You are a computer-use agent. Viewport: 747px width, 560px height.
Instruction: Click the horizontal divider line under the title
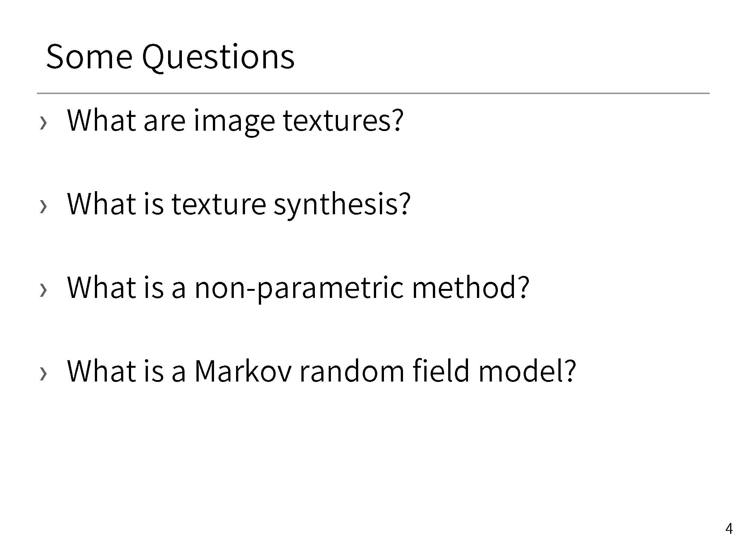373,93
